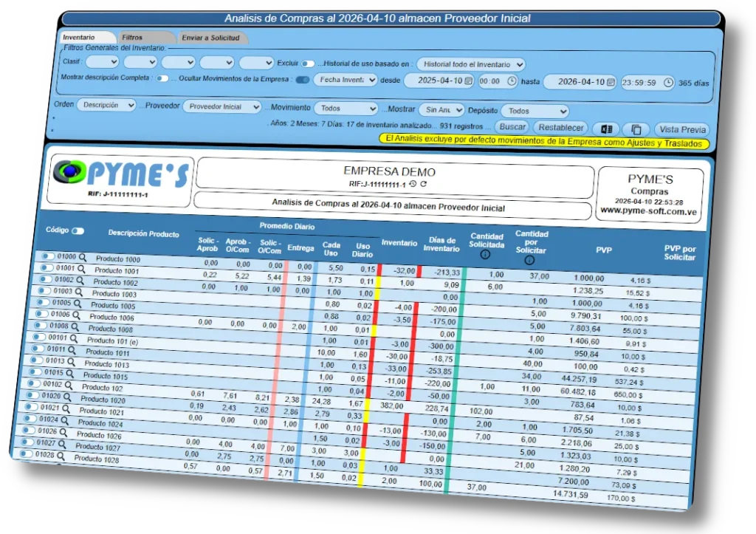Viewport: 756px width, 534px height.
Task: Export the analysis to Excel
Action: tap(607, 129)
